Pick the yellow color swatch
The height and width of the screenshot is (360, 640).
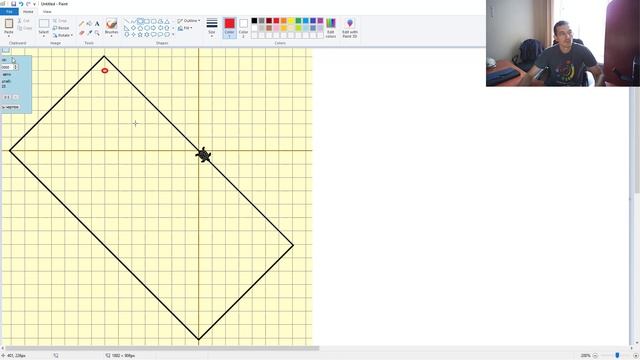pyautogui.click(x=291, y=20)
